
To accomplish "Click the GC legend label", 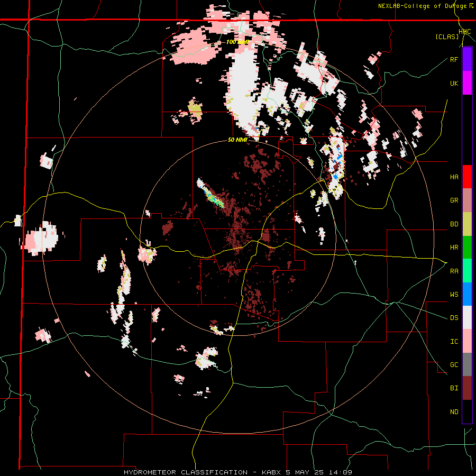I will (454, 365).
